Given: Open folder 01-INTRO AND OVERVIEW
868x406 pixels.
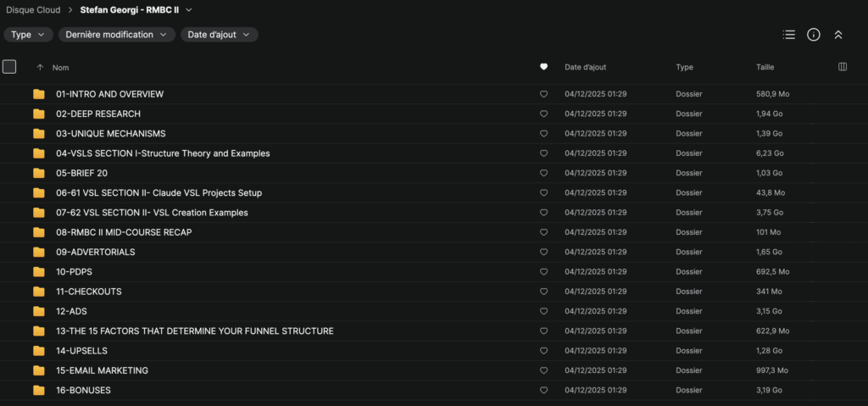Looking at the screenshot, I should pos(109,94).
